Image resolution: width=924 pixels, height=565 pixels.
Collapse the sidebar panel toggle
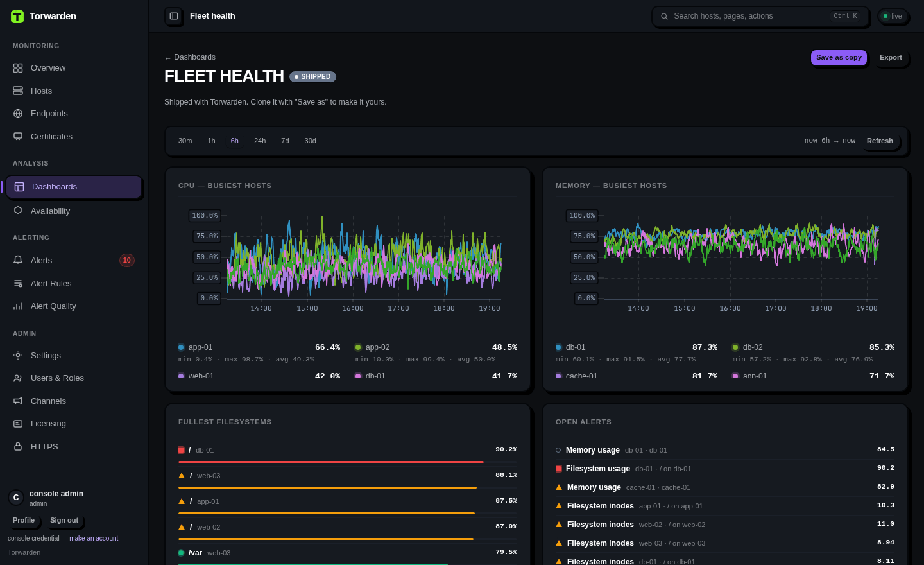pyautogui.click(x=174, y=16)
